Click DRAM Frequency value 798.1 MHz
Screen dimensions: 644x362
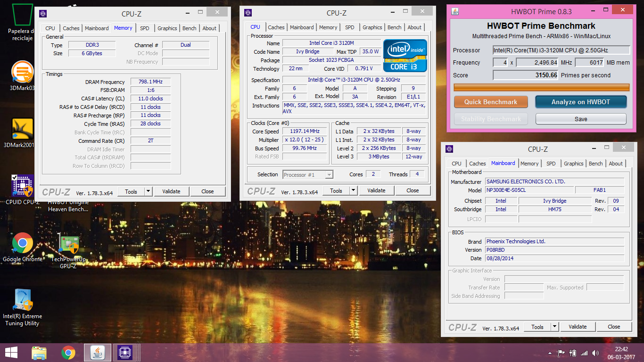pyautogui.click(x=150, y=82)
